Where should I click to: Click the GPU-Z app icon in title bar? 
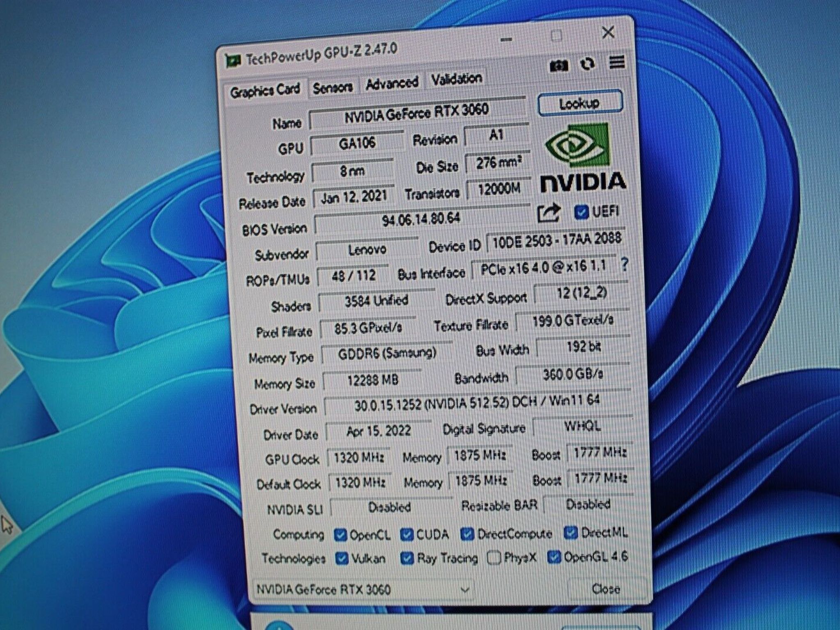[233, 61]
